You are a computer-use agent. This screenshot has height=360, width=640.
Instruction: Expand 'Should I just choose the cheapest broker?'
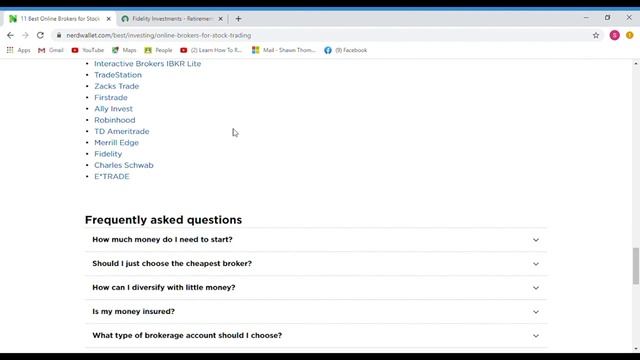316,264
